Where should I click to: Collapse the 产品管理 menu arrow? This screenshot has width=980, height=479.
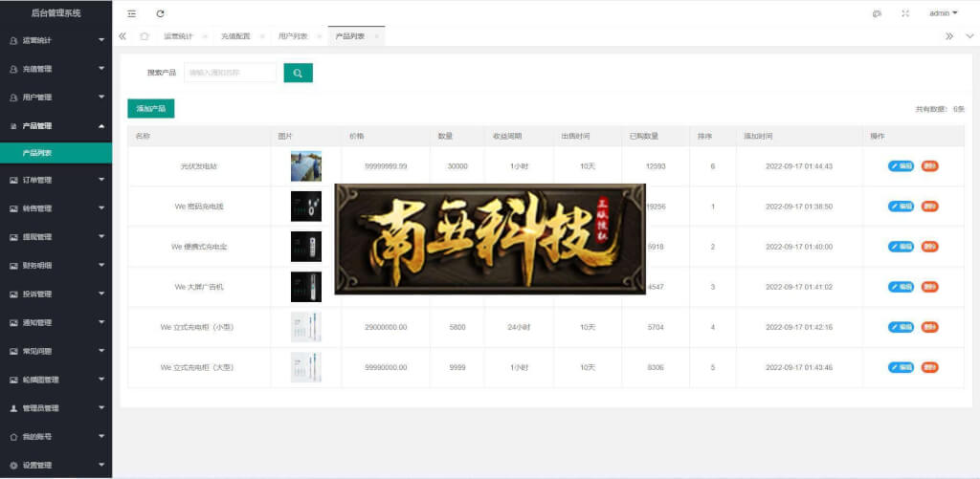tap(101, 125)
